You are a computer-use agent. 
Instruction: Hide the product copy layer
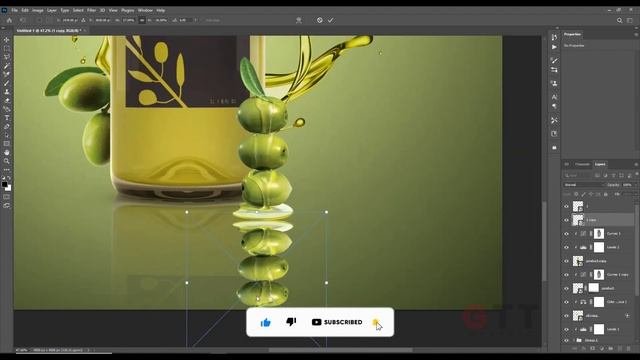tap(567, 261)
